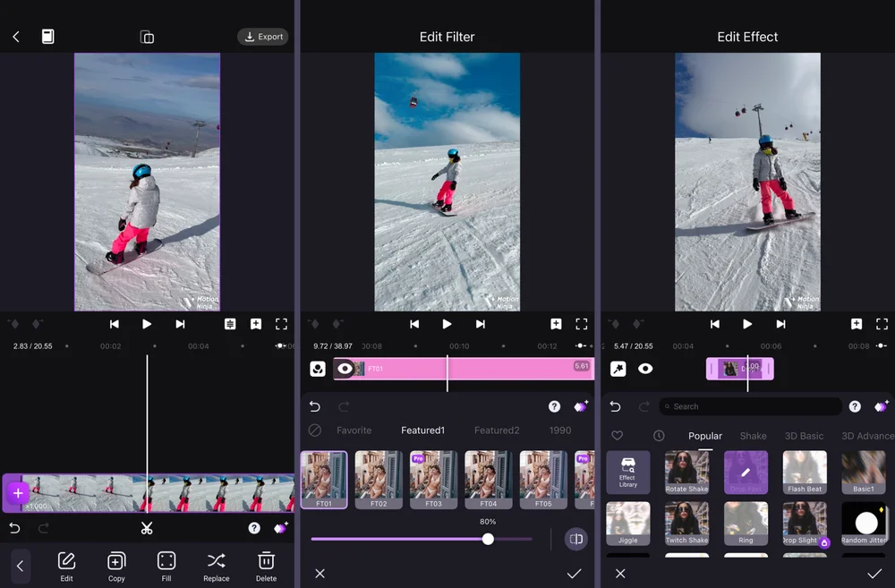This screenshot has width=895, height=588.
Task: Click the scissors split tool
Action: [x=147, y=528]
